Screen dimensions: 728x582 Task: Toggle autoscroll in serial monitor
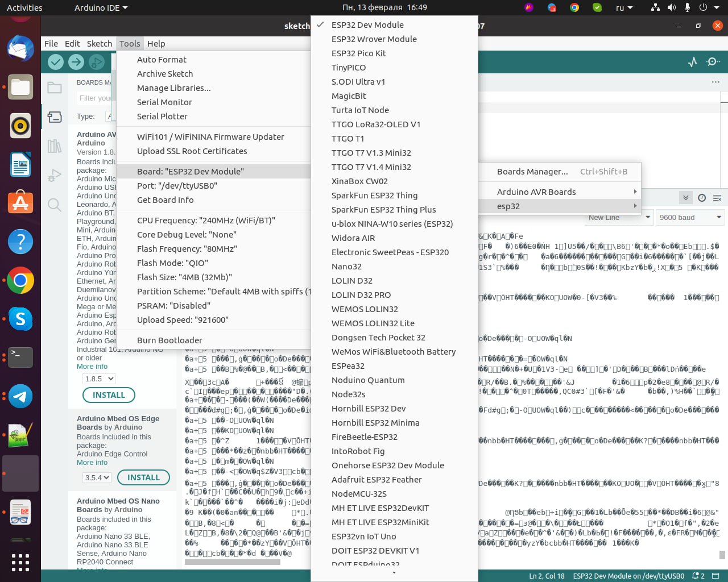coord(686,198)
